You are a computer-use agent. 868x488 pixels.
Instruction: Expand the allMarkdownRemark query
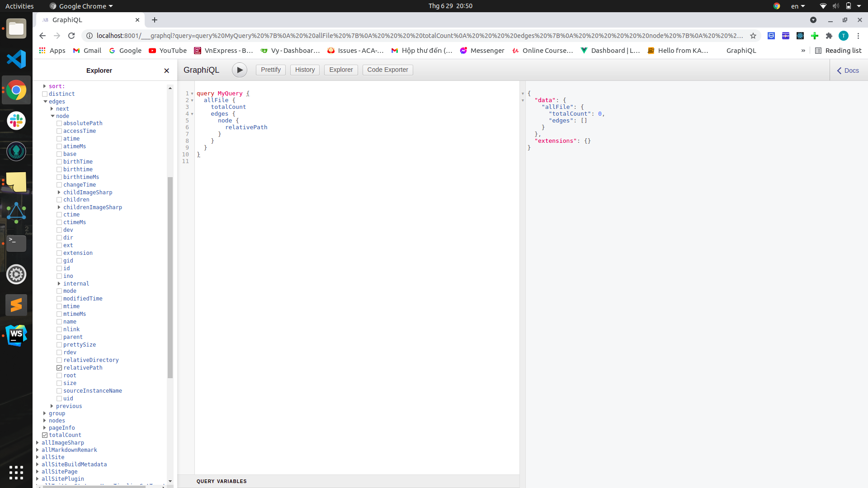coord(38,450)
